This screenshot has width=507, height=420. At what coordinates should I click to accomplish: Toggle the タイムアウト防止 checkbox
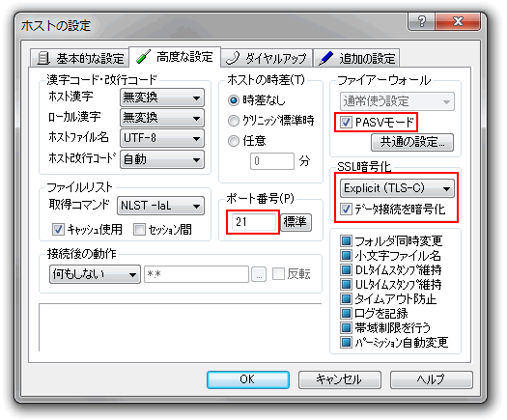click(346, 298)
